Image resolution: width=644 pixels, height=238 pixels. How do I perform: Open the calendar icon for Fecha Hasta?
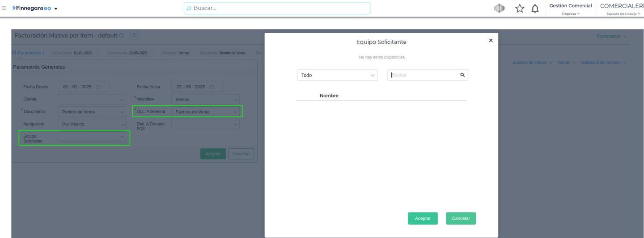click(x=212, y=87)
